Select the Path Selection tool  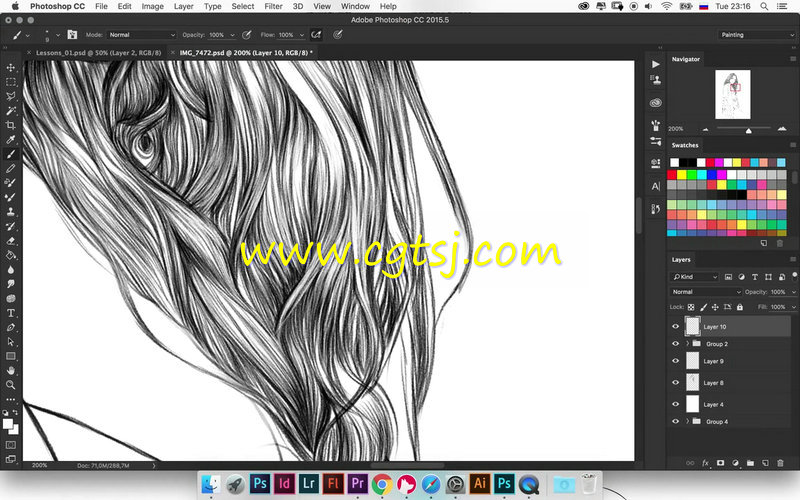click(10, 342)
